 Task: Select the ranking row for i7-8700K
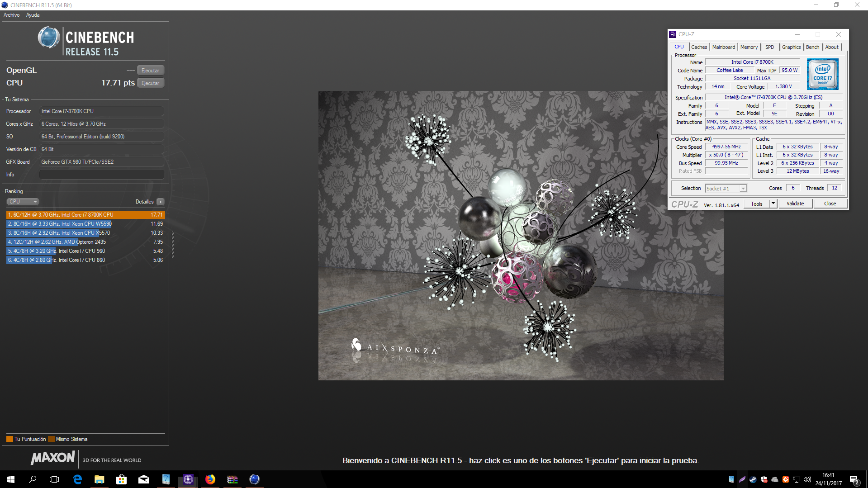(x=85, y=215)
